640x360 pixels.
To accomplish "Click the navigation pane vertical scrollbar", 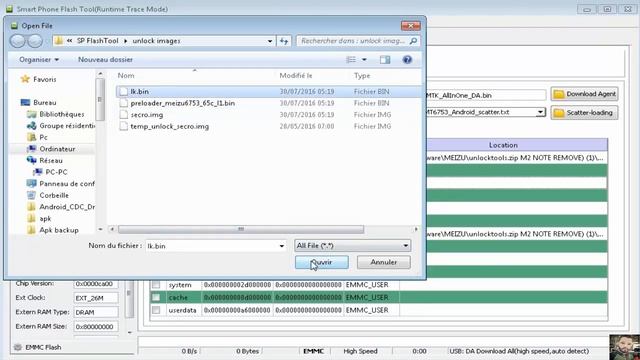I will [100, 100].
